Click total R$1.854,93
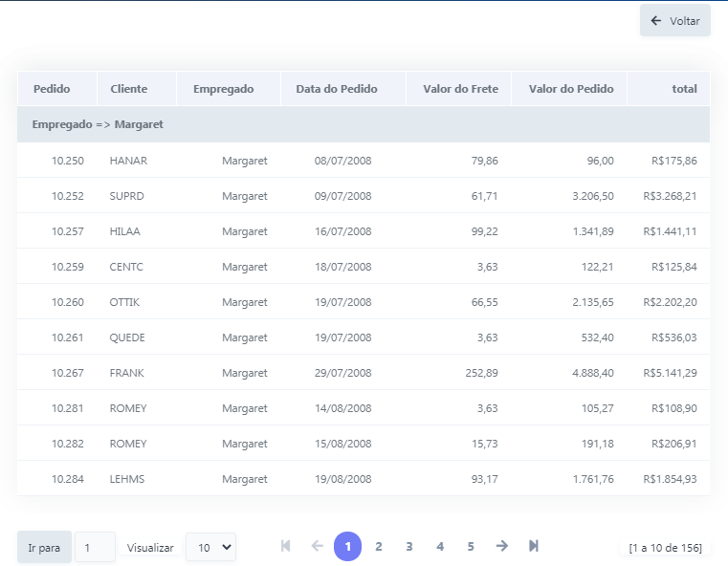Viewport: 728px width, 566px height. 670,479
